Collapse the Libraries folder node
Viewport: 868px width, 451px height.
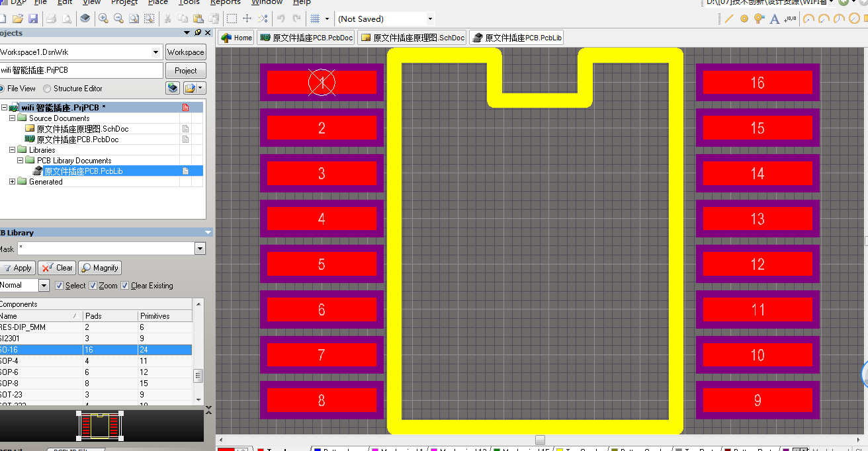[x=13, y=149]
